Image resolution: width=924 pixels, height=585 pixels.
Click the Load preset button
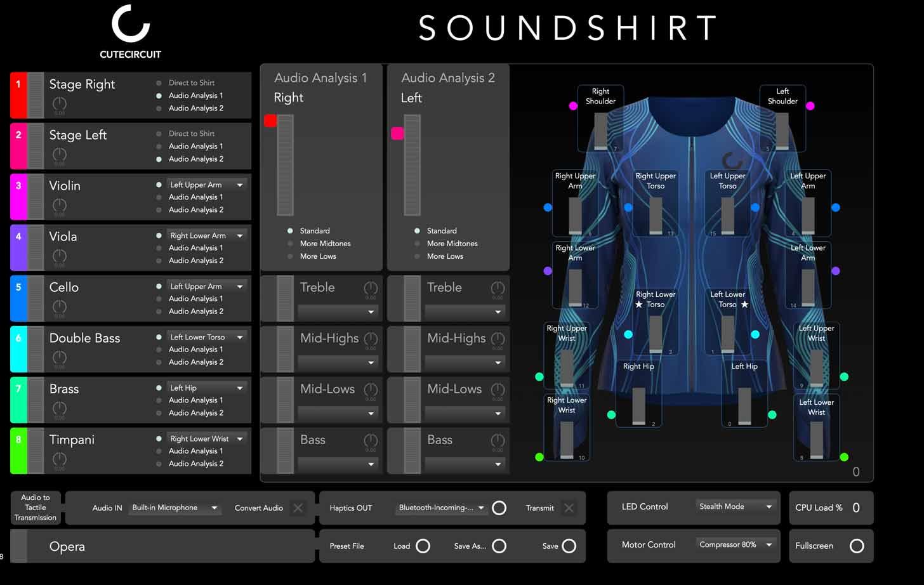tap(423, 546)
